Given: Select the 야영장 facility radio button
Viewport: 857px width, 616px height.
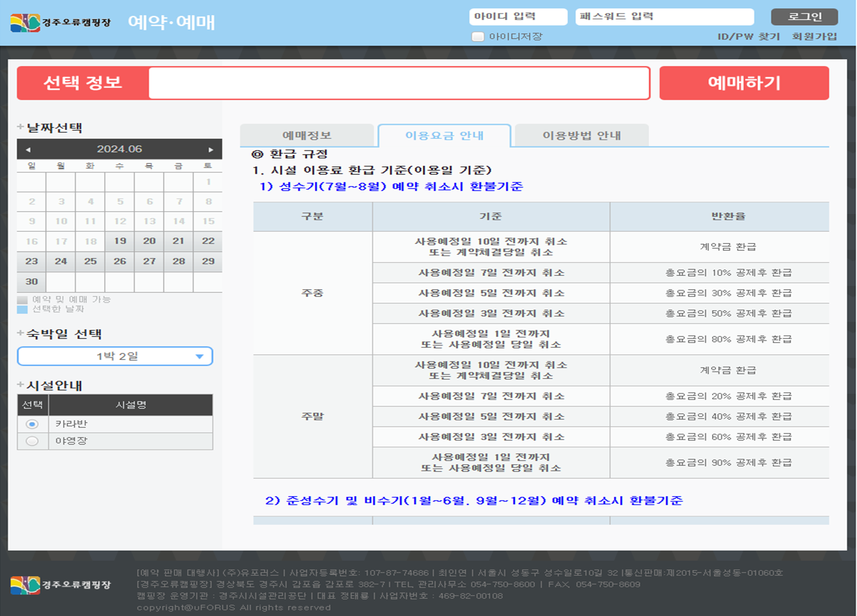Looking at the screenshot, I should pos(32,441).
